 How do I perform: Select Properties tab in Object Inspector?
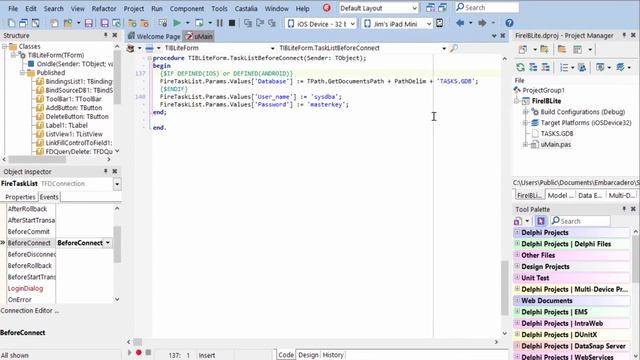[x=20, y=197]
